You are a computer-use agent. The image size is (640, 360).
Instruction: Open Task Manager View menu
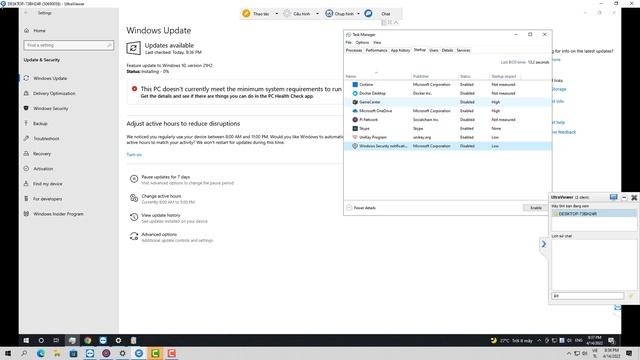coord(377,42)
